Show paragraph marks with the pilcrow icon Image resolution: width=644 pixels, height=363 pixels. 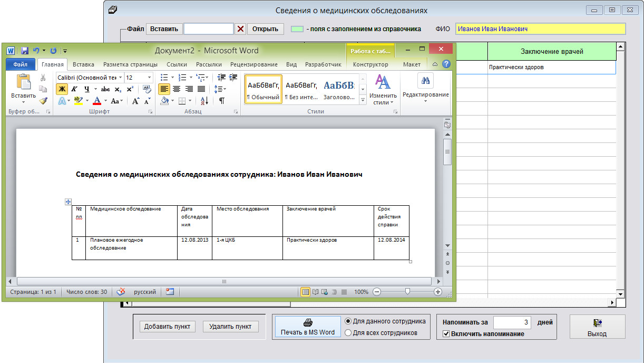[221, 101]
